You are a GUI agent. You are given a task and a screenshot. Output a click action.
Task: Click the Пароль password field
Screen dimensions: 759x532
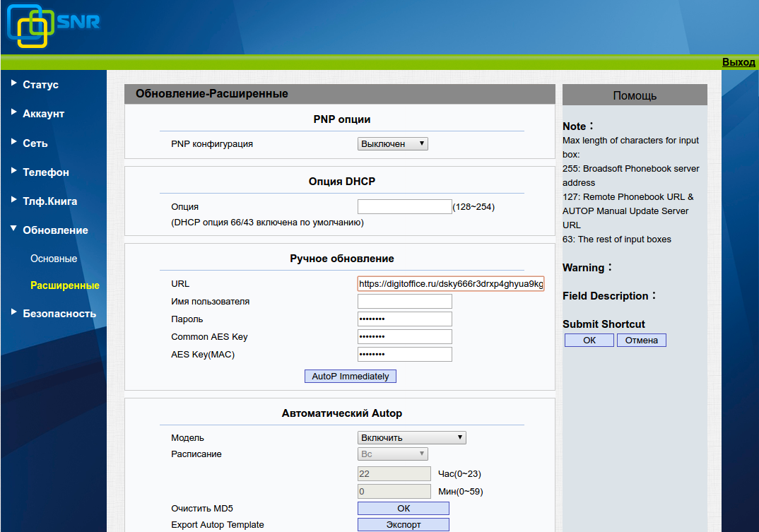click(x=405, y=319)
